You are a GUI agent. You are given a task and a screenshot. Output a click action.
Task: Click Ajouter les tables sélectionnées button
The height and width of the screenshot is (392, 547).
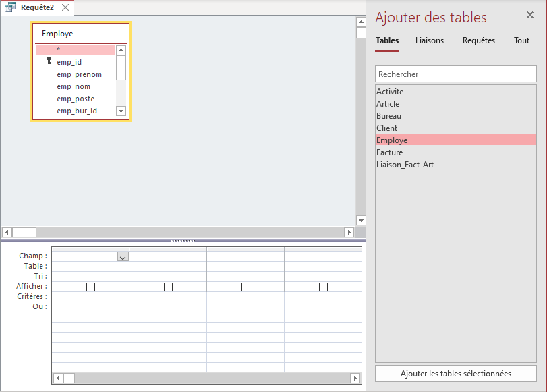click(x=456, y=374)
